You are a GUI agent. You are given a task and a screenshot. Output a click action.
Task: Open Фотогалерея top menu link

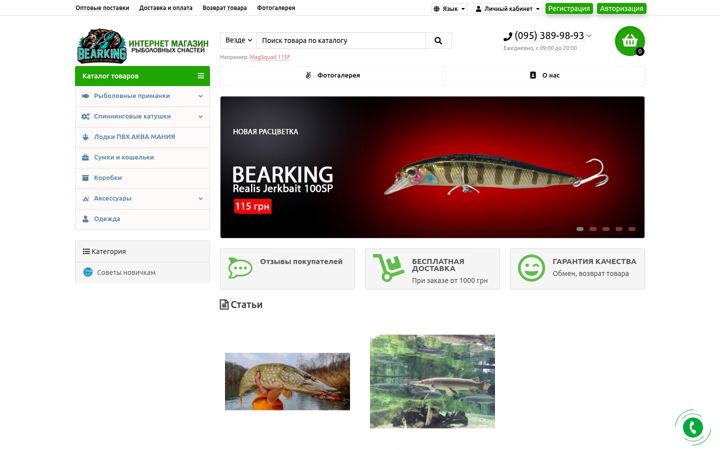click(276, 8)
